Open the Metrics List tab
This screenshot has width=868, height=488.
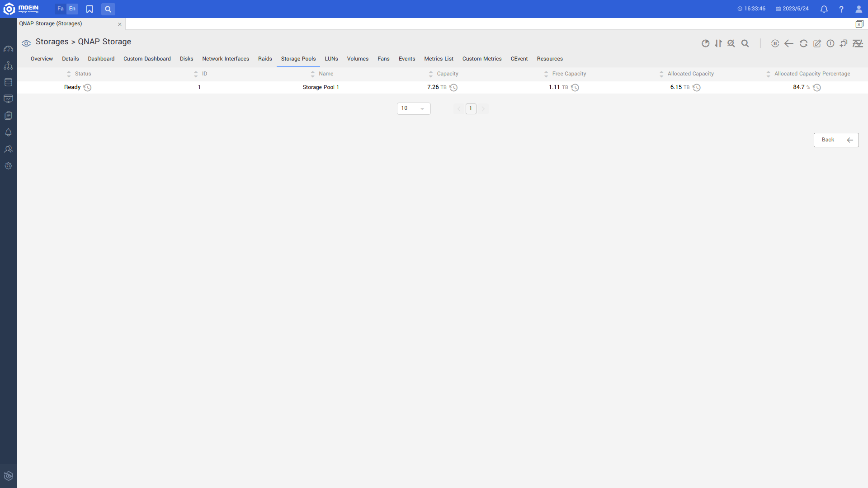tap(439, 59)
